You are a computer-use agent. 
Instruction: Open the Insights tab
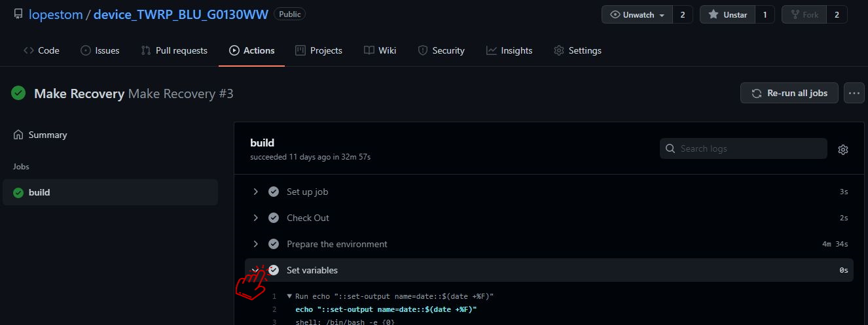(x=509, y=50)
